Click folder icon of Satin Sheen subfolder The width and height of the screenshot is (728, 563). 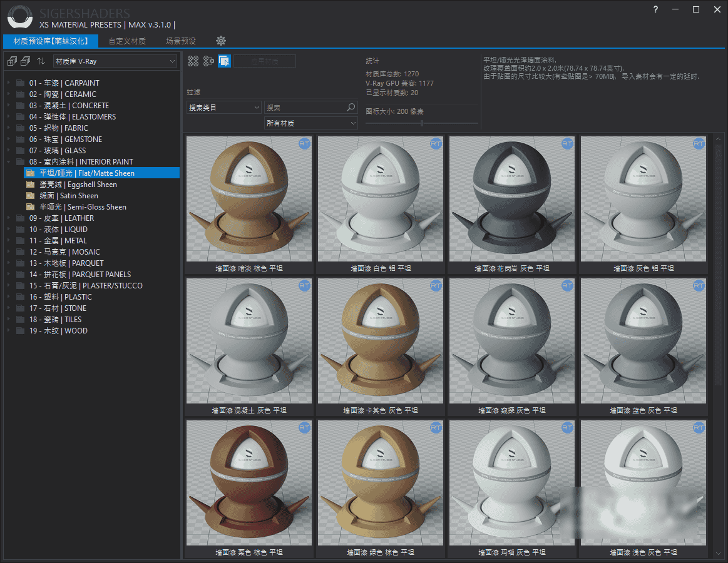tap(31, 195)
